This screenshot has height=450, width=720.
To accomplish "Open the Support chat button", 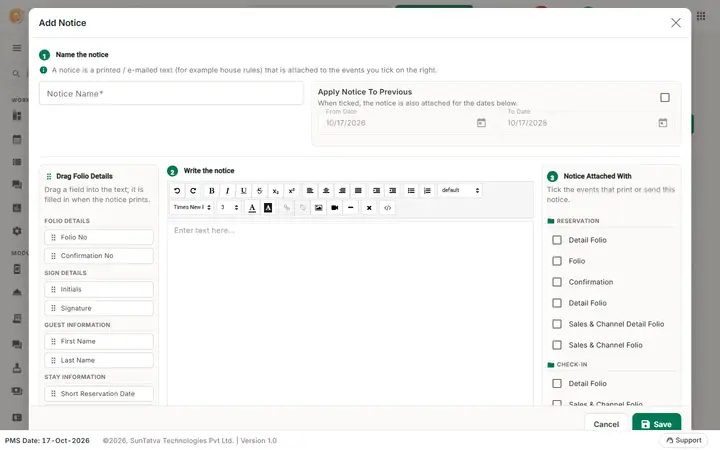I will tap(684, 440).
